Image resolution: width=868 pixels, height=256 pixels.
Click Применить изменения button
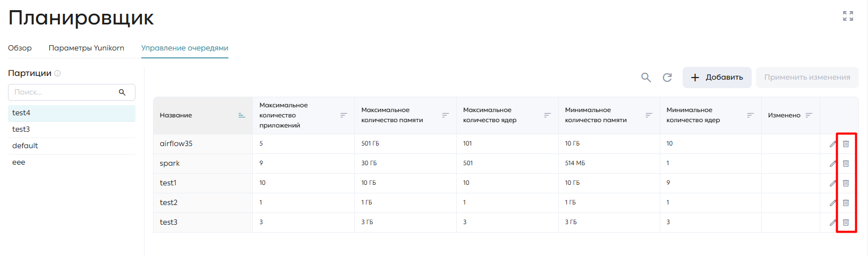click(x=807, y=78)
